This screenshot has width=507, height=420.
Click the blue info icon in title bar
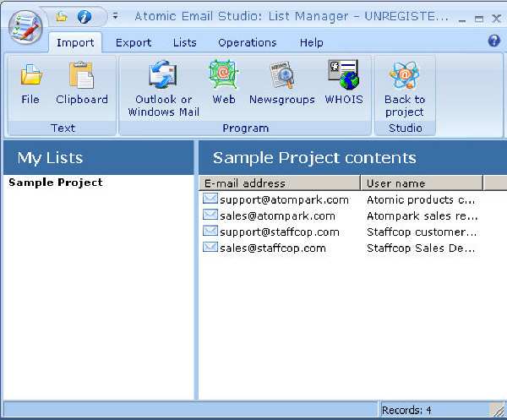84,17
